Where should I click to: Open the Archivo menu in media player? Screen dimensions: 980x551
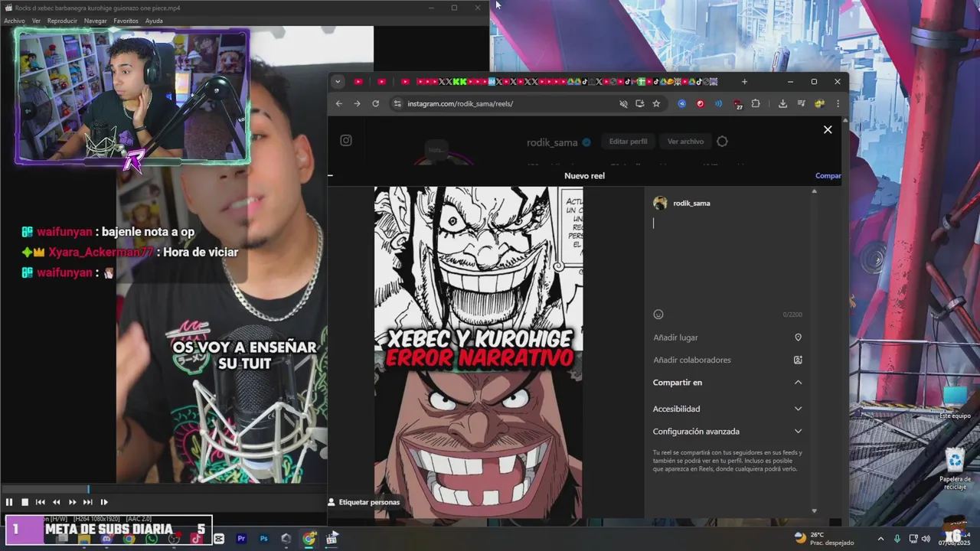click(x=15, y=21)
